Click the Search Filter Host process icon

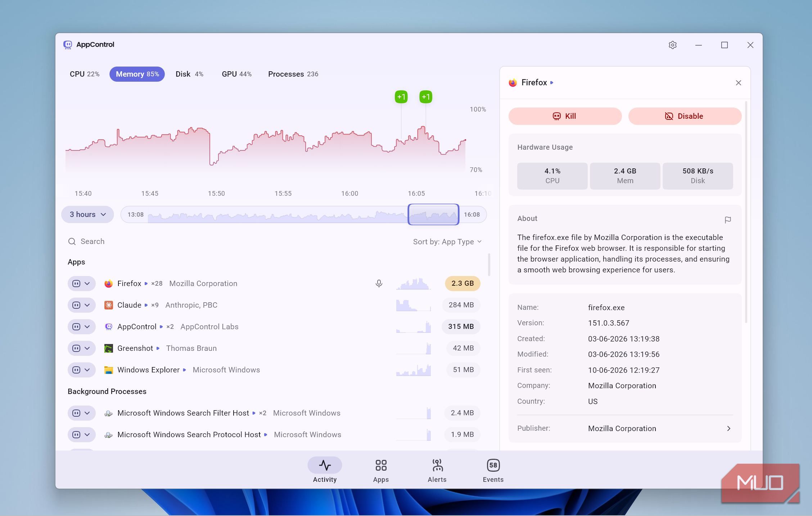108,413
